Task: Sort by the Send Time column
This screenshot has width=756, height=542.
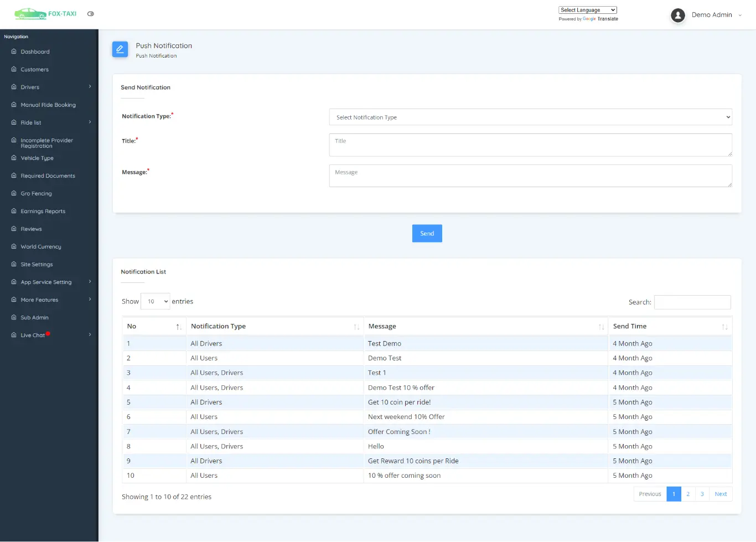Action: [670, 326]
